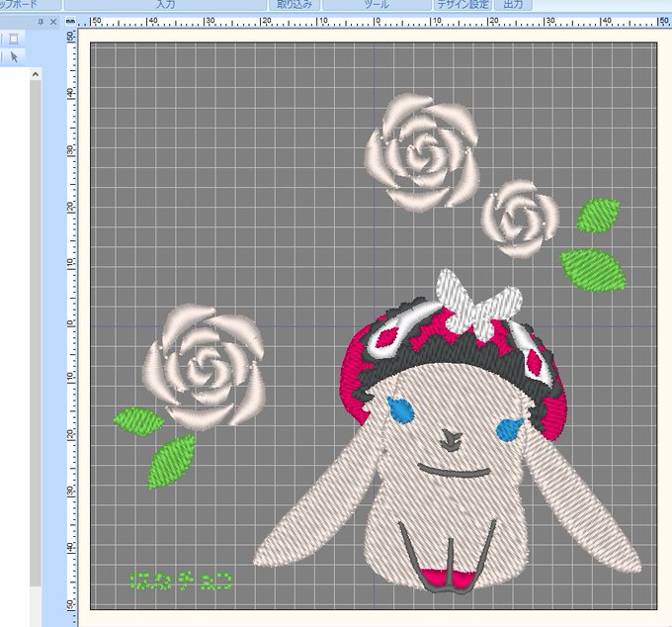Viewport: 672px width, 627px height.
Task: Select the bunny's left blue eye
Action: (400, 409)
